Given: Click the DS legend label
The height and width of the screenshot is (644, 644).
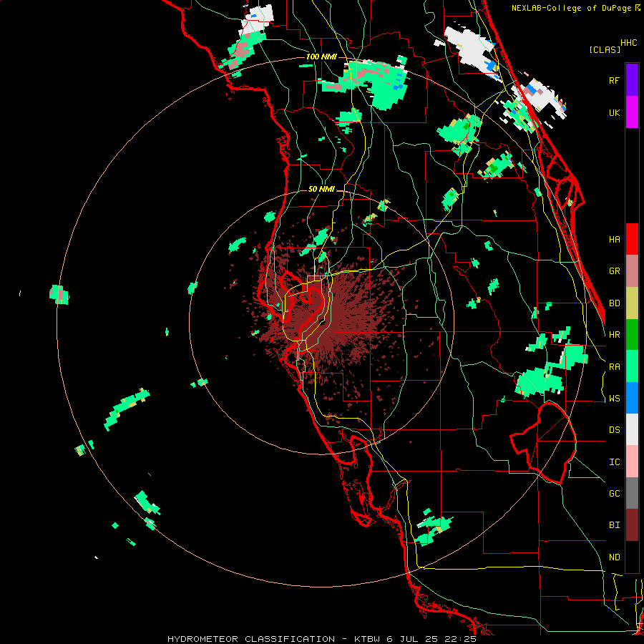Looking at the screenshot, I should coord(614,430).
